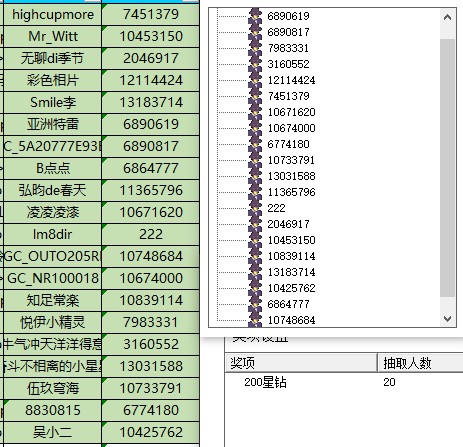Select spreadsheet cell Smile李

53,102
